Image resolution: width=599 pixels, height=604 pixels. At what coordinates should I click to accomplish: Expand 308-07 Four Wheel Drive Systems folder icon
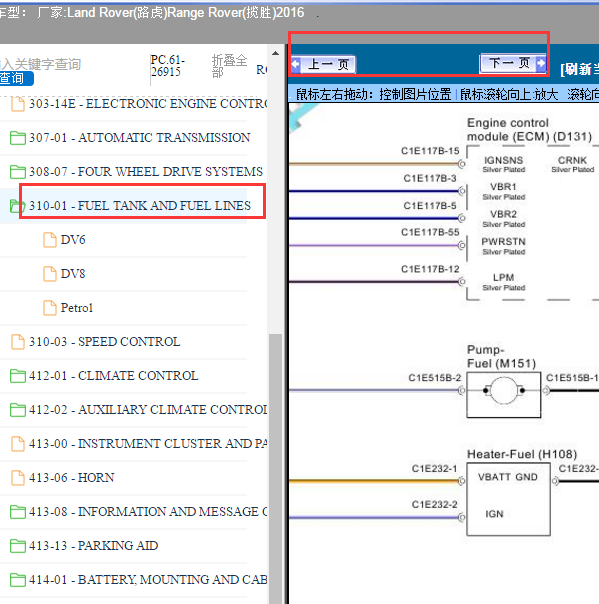coord(18,172)
